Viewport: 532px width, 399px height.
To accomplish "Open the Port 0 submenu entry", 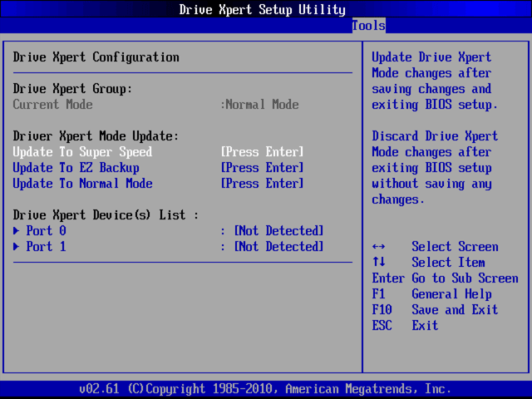I will (x=47, y=231).
